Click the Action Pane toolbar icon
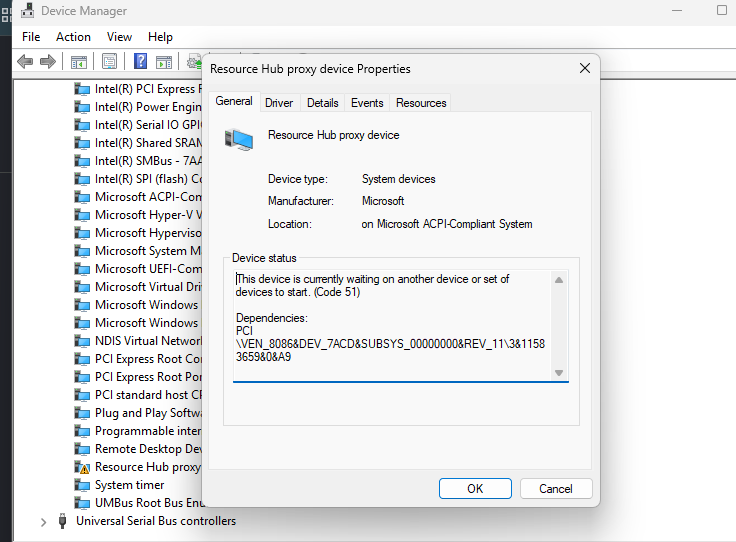The image size is (736, 542). (164, 61)
